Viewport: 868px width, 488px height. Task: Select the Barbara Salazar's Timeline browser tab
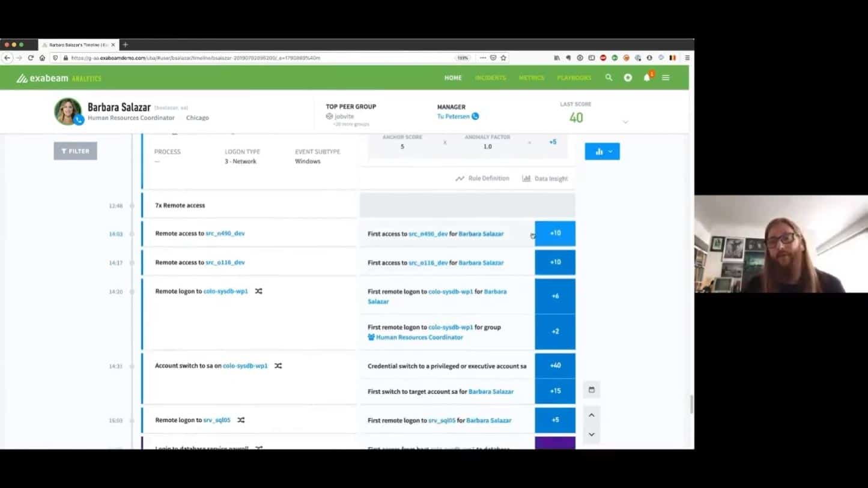(78, 44)
